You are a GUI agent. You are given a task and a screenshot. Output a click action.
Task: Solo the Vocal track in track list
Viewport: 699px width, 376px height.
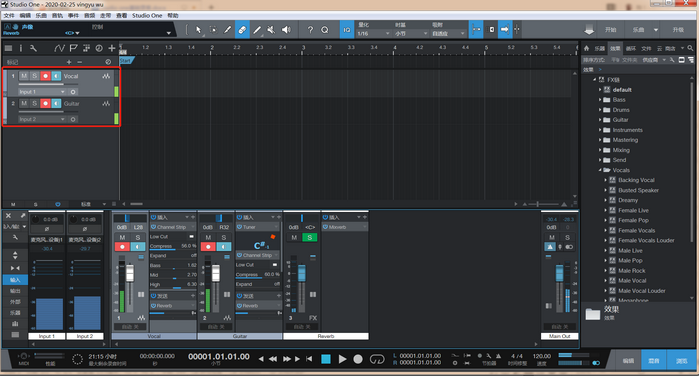click(34, 76)
